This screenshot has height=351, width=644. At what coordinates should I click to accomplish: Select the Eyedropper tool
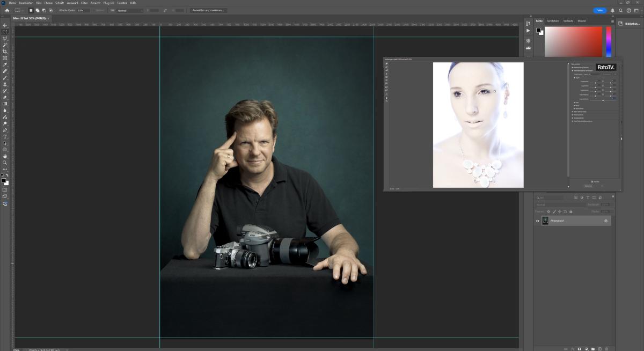click(x=5, y=64)
